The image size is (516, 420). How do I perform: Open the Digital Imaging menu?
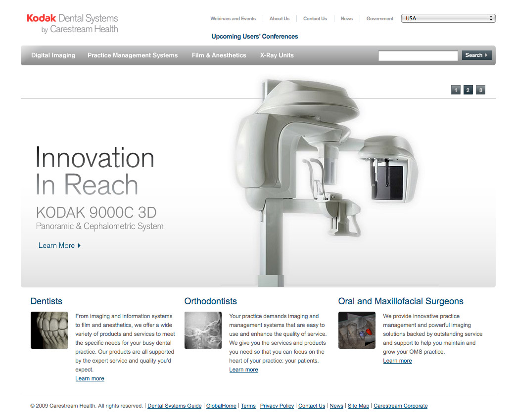53,55
